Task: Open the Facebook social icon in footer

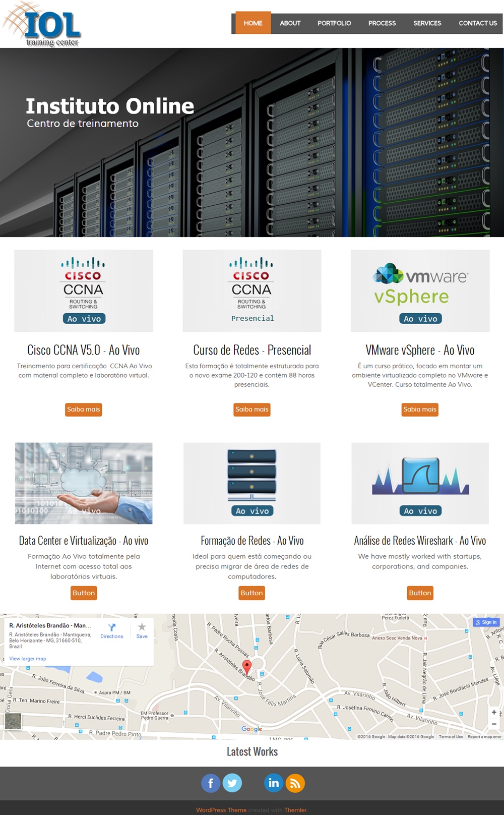Action: 211,783
